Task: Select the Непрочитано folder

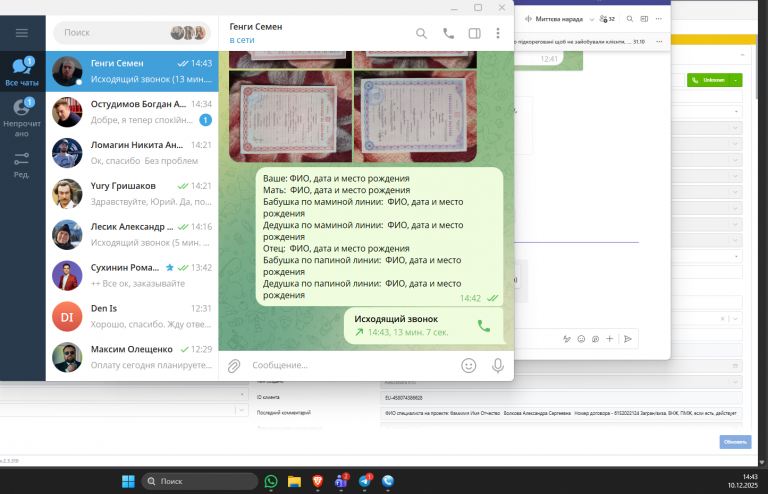Action: [22, 117]
